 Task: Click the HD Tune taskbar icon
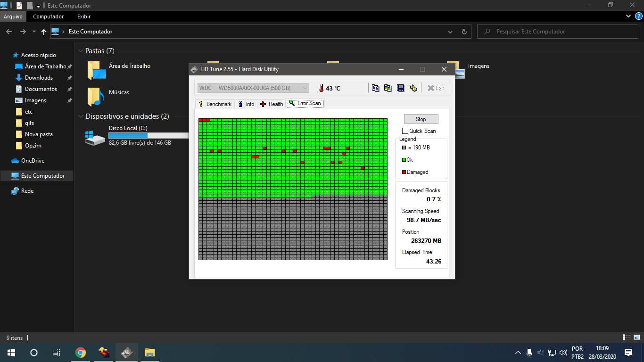tap(126, 353)
